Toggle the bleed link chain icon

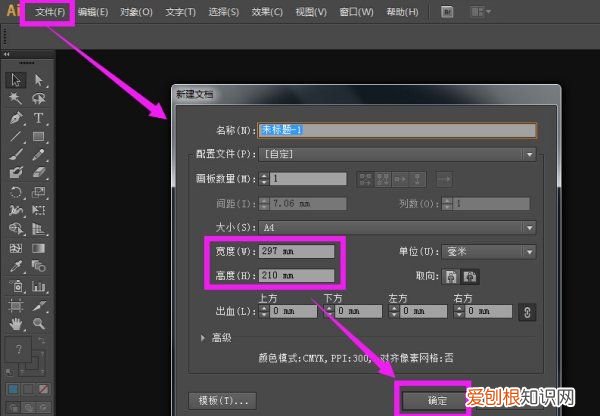point(530,312)
